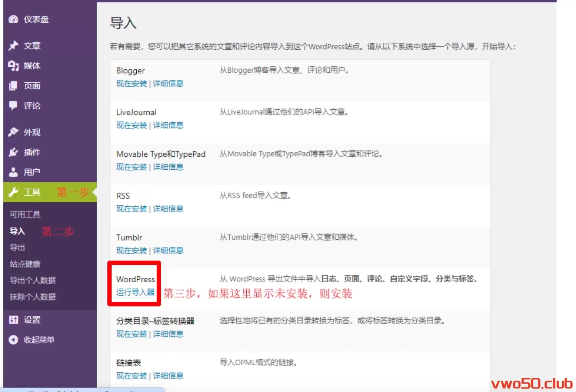
Task: Select 导出 in the tools submenu
Action: pyautogui.click(x=17, y=248)
